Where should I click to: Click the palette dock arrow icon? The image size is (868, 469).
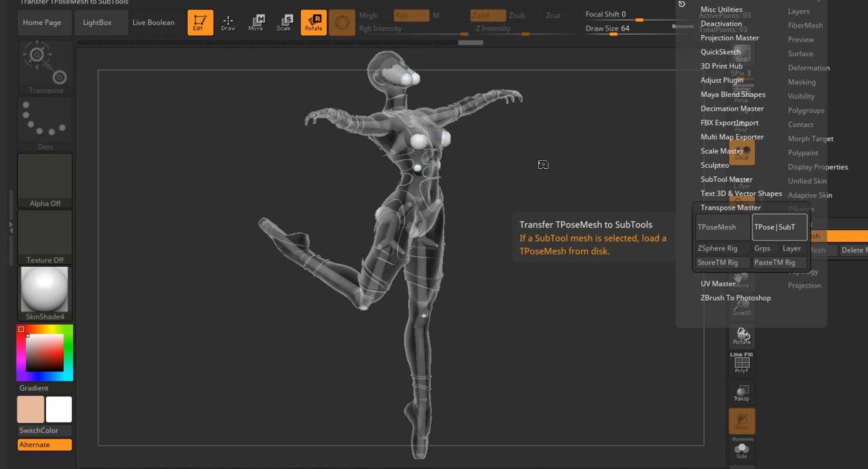681,4
